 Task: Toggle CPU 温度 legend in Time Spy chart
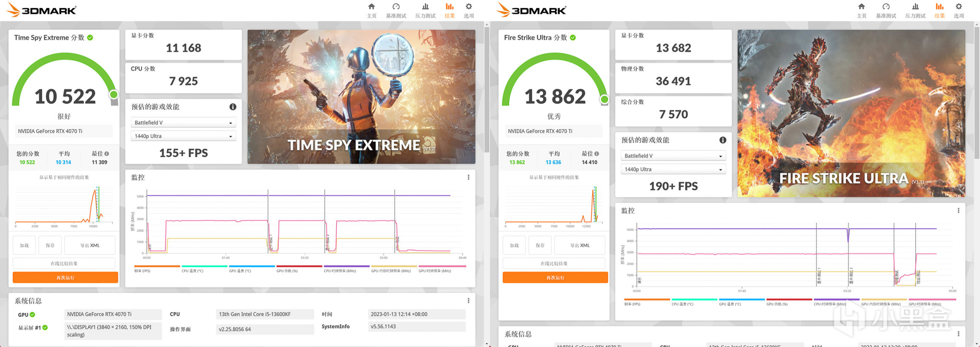pos(204,269)
